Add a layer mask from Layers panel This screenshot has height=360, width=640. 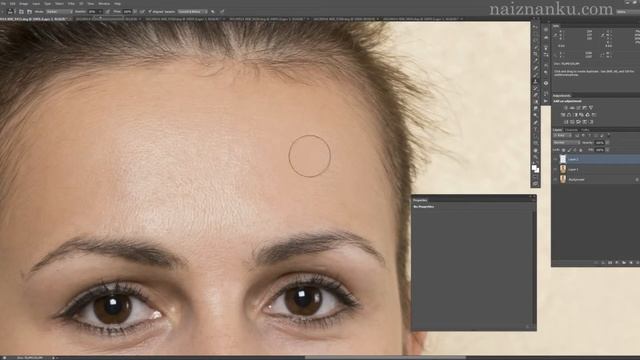[x=610, y=262]
